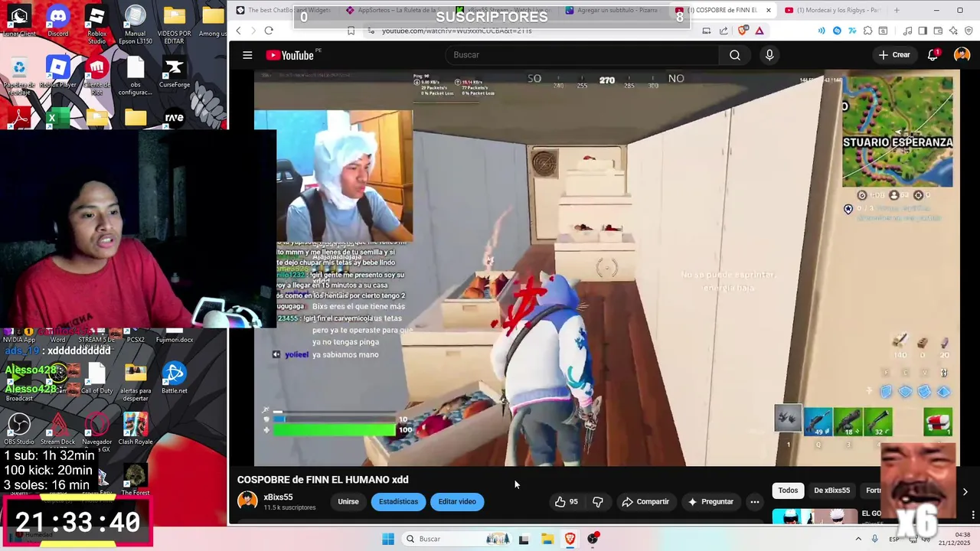
Task: Open a new browser tab plus
Action: [x=897, y=10]
